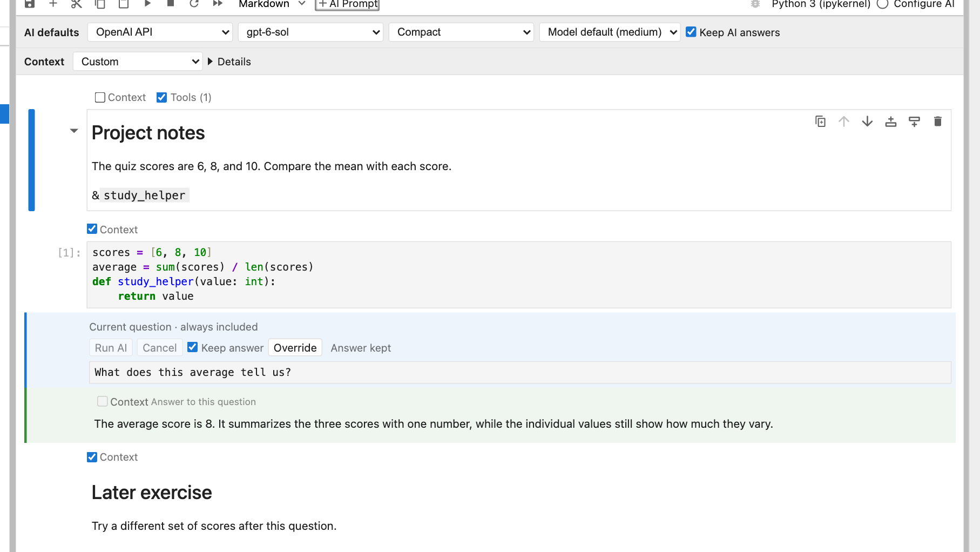Collapse the Project notes heading section

point(74,131)
